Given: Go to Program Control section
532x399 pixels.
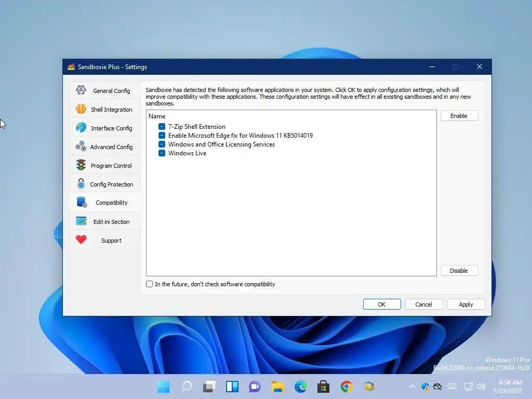Looking at the screenshot, I should 105,165.
